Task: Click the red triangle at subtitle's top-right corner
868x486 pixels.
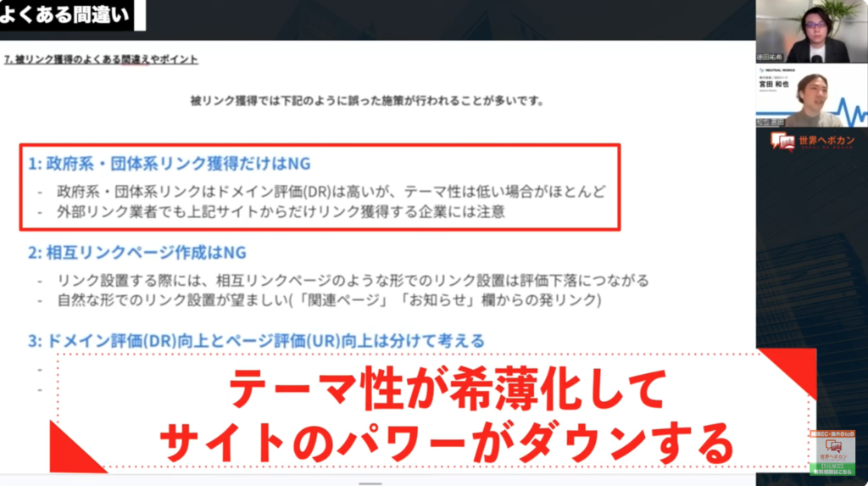Action: click(x=793, y=368)
